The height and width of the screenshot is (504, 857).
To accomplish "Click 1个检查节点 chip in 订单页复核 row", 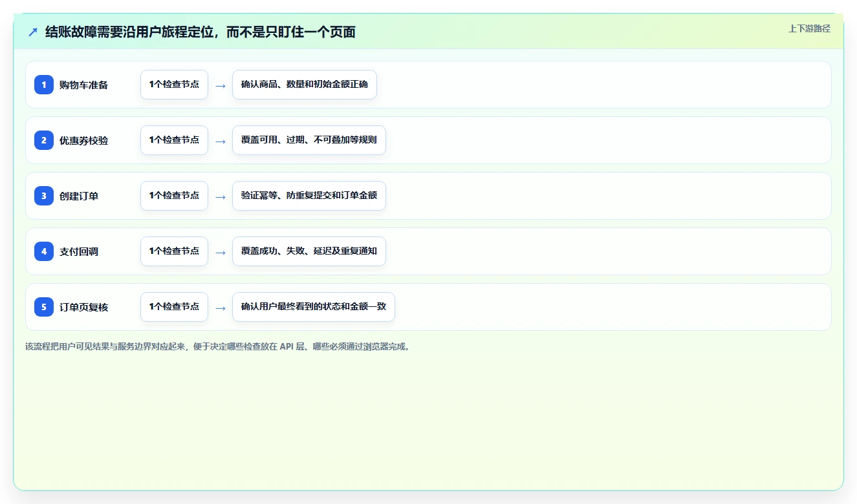I will (x=174, y=307).
